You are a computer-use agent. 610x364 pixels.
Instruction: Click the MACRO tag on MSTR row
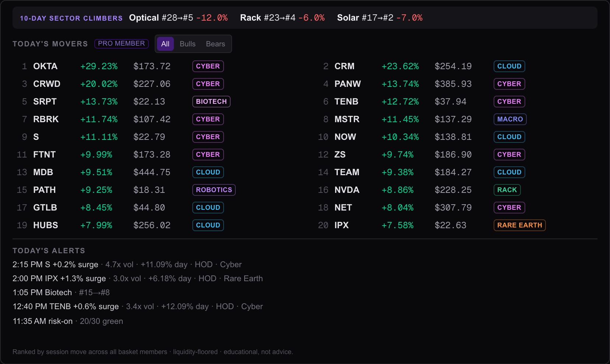click(x=510, y=119)
